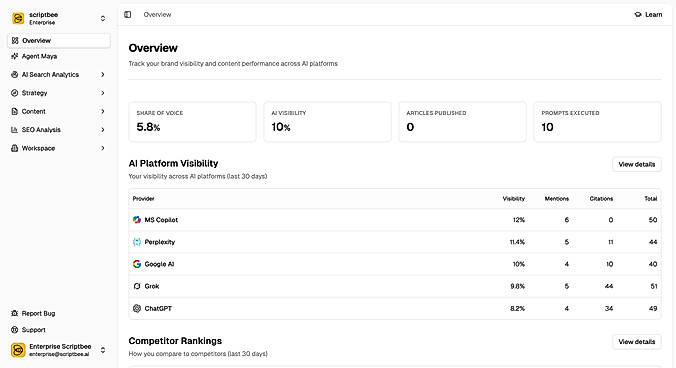The height and width of the screenshot is (368, 676).
Task: Click the Strategy target icon
Action: pyautogui.click(x=15, y=93)
